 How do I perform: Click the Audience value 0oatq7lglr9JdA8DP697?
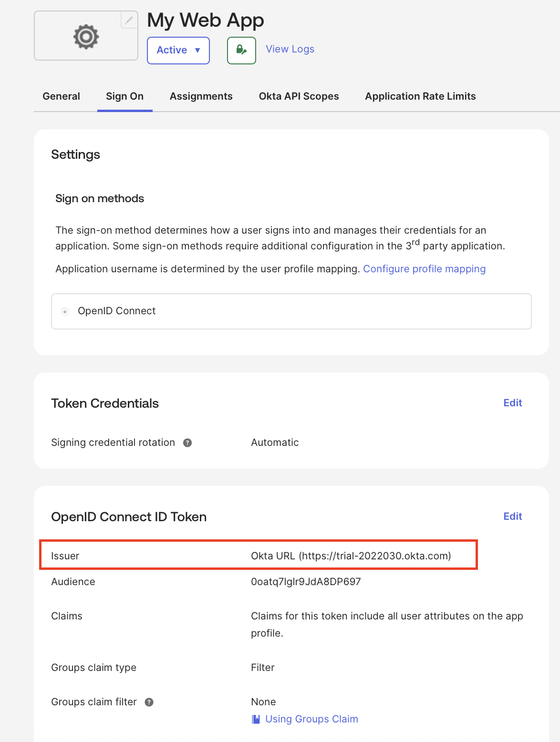[x=306, y=581]
